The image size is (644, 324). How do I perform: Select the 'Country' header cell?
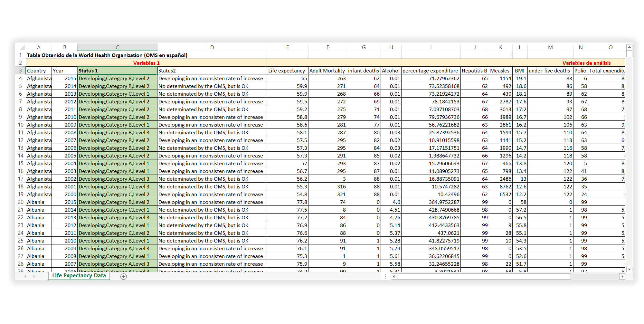tap(39, 71)
